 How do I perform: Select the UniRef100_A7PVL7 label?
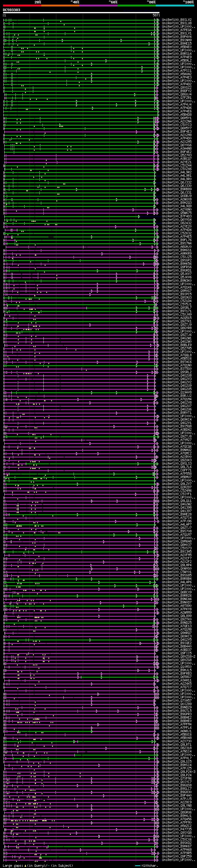point(177,758)
